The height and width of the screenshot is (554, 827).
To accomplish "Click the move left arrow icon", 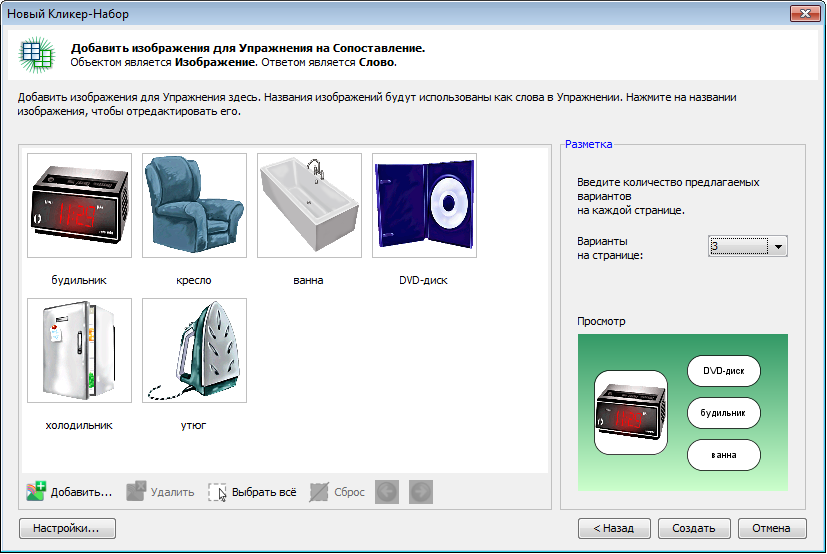I will click(x=387, y=491).
